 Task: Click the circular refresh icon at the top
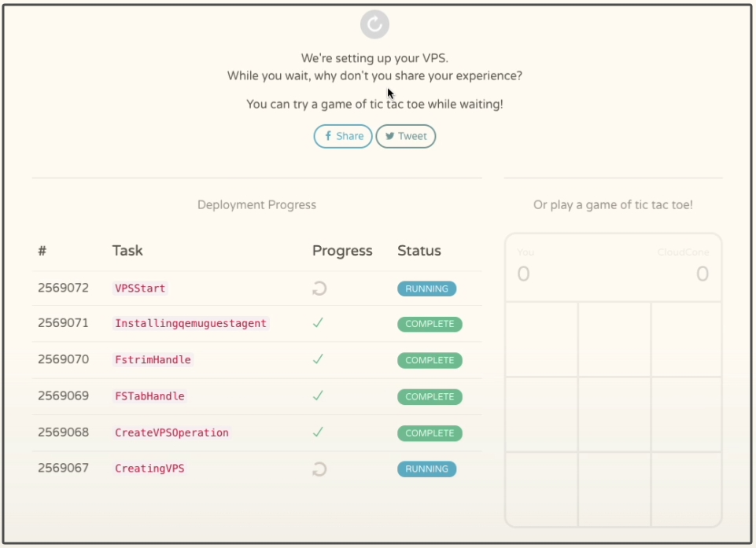pos(374,24)
